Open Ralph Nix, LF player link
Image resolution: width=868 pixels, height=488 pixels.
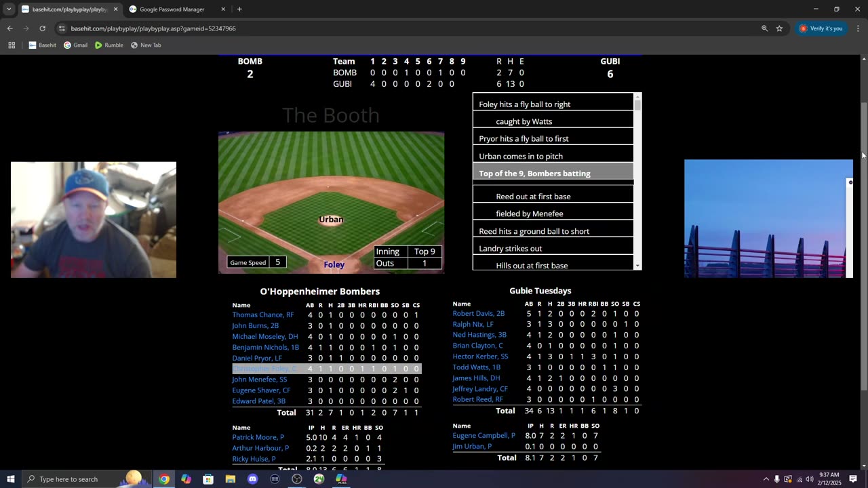pyautogui.click(x=473, y=325)
